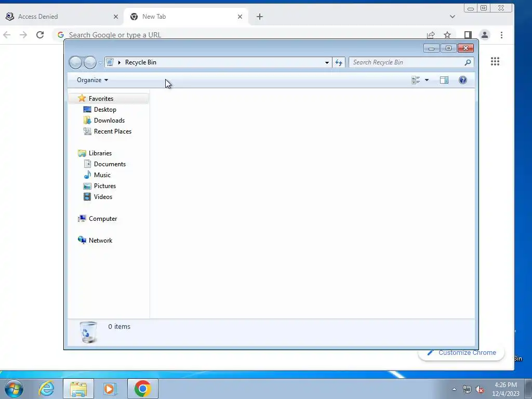Select Libraries in the navigation pane
The image size is (532, 399).
coord(100,153)
